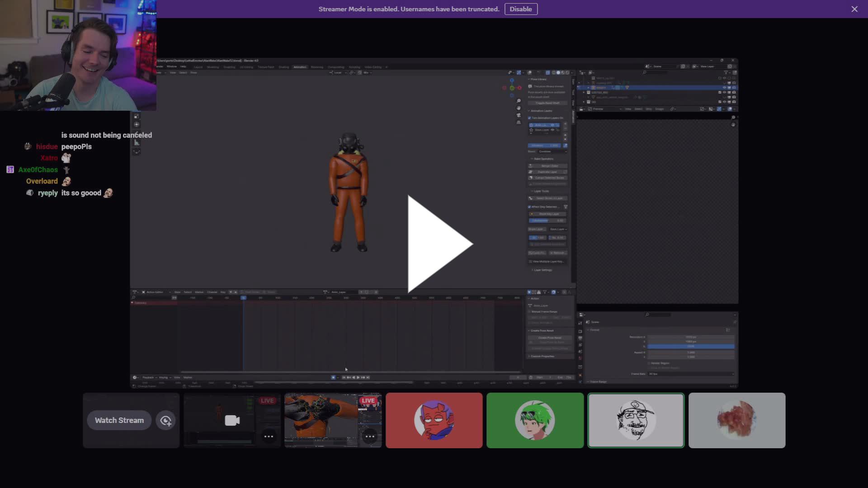
Task: Click the Duplicate Layer icon in Animation Layers
Action: [x=531, y=171]
